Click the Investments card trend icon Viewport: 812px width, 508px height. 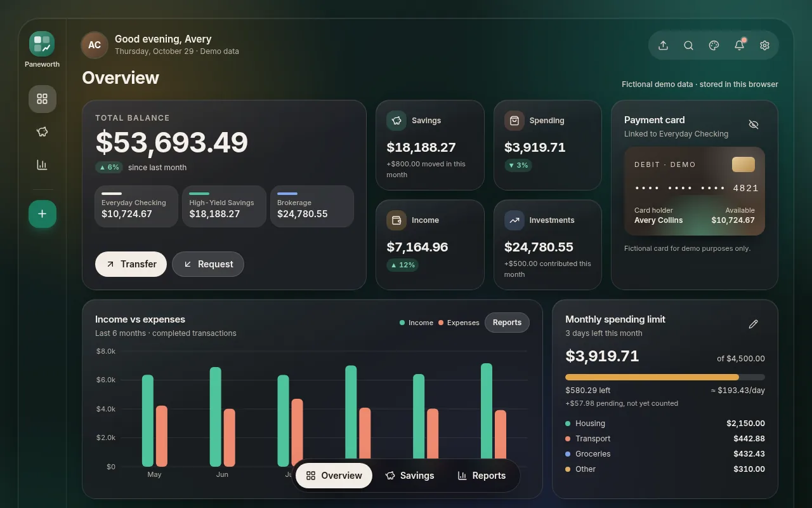pyautogui.click(x=514, y=220)
